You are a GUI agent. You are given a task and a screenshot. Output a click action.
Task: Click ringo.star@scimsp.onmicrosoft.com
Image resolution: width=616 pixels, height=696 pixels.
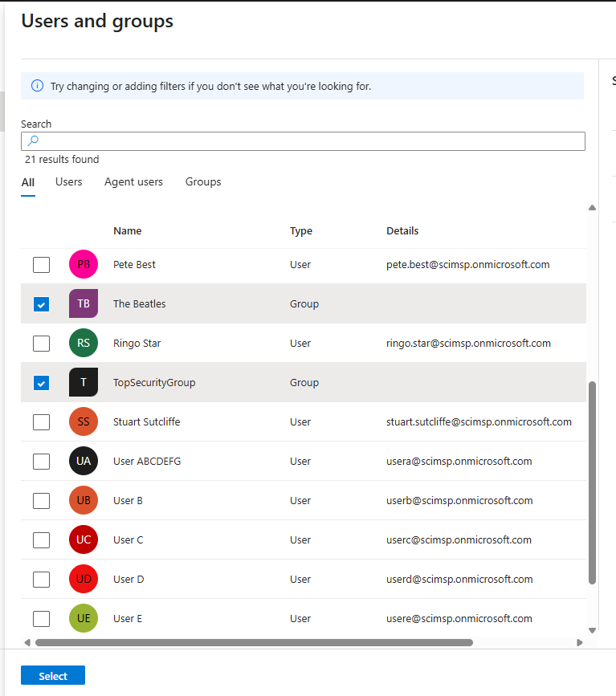[x=468, y=343]
